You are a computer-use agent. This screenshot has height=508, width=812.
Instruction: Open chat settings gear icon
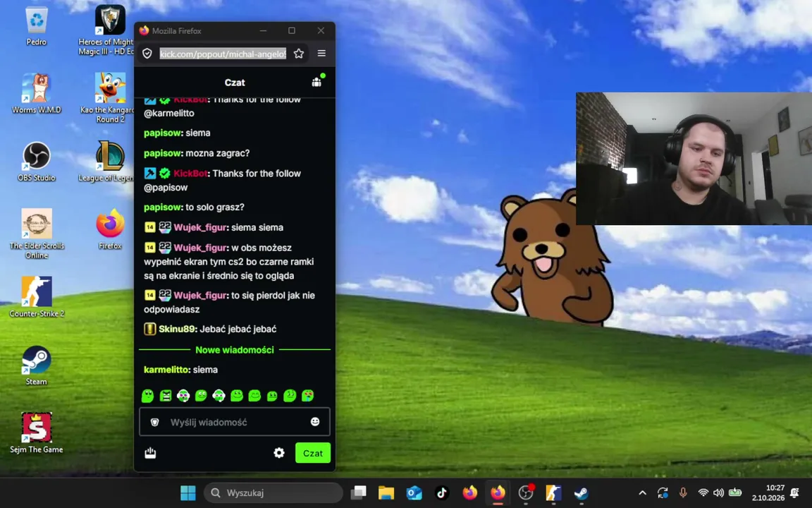[x=279, y=452]
